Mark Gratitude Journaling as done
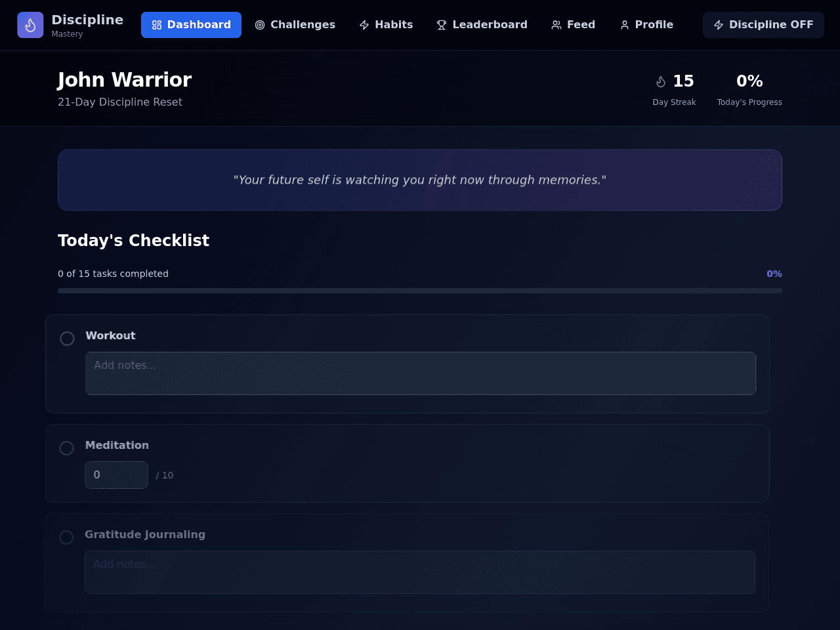Screen dimensions: 840x630 point(66,537)
